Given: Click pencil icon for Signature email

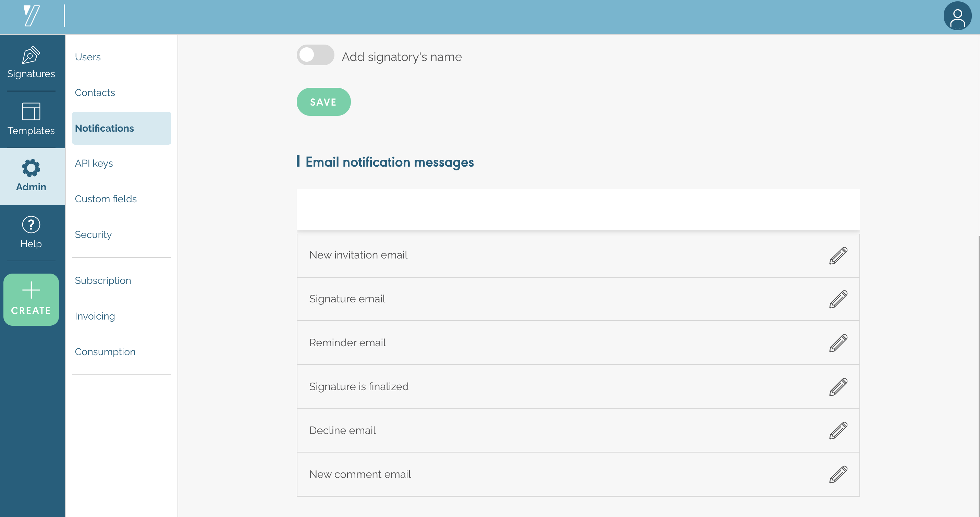Looking at the screenshot, I should (x=838, y=299).
